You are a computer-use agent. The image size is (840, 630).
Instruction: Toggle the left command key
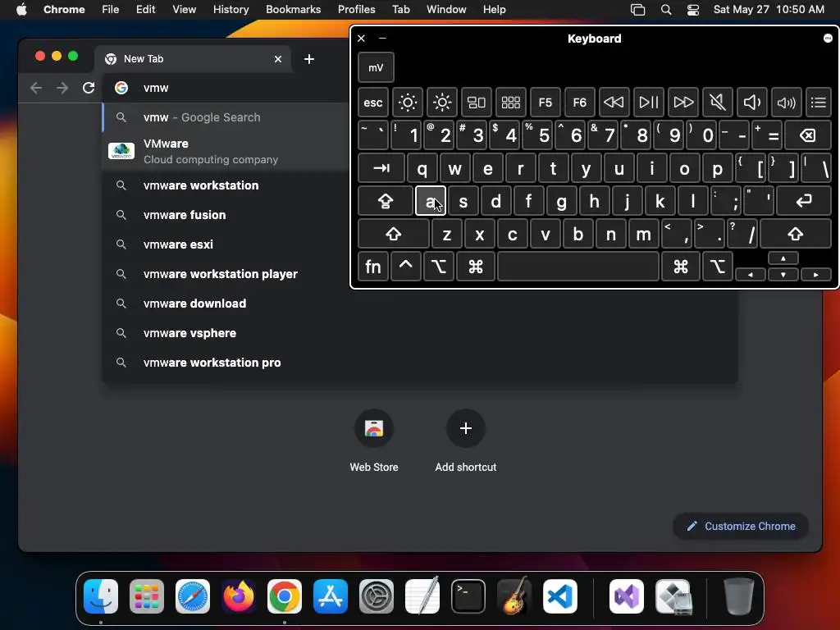click(x=476, y=267)
